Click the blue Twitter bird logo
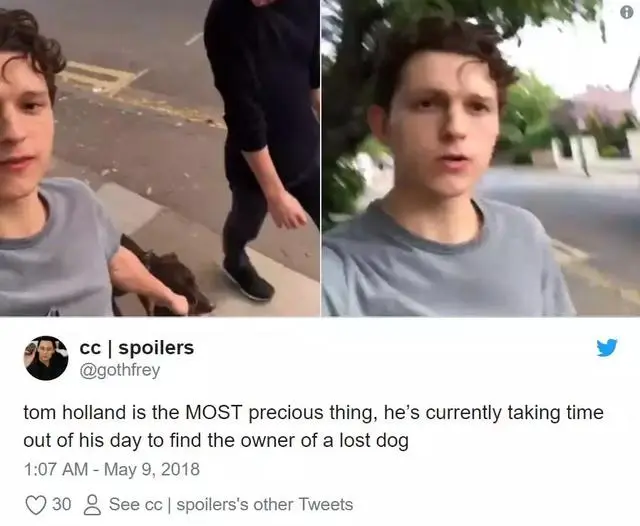Screen dimensions: 640x526 pyautogui.click(x=607, y=347)
